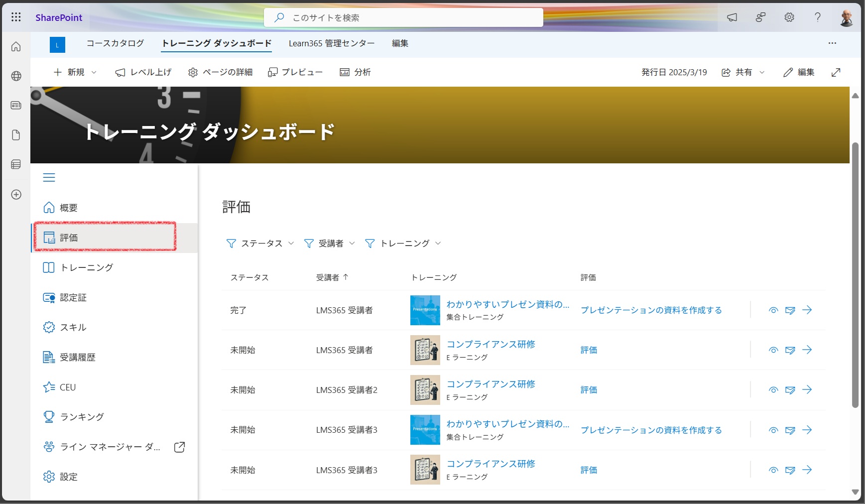This screenshot has width=865, height=504.
Task: Open コンプライアンス研修 link for LMS365 受講者2
Action: tap(491, 384)
